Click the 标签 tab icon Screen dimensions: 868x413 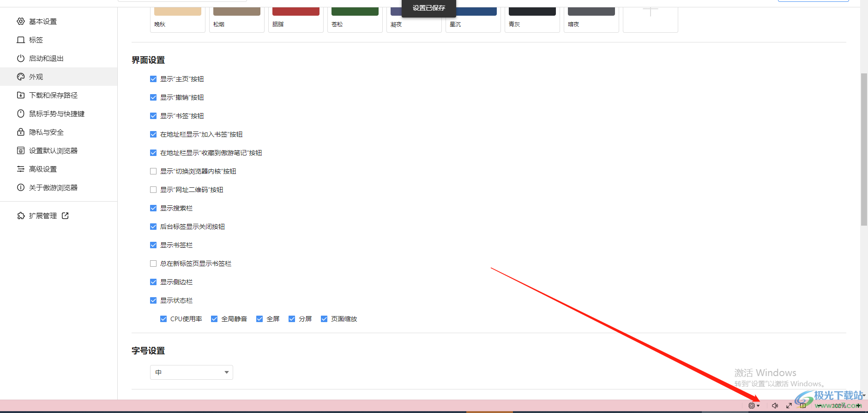tap(21, 40)
